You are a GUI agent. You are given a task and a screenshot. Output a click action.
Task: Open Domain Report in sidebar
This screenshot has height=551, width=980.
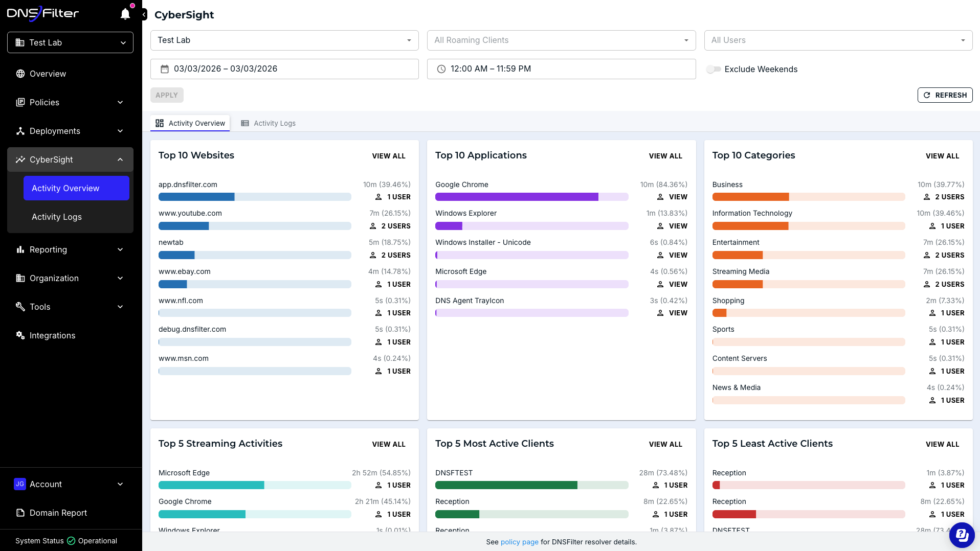[x=70, y=513]
